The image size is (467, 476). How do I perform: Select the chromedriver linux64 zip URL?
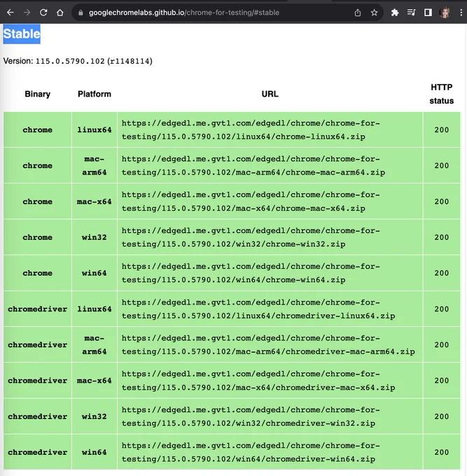pyautogui.click(x=258, y=309)
